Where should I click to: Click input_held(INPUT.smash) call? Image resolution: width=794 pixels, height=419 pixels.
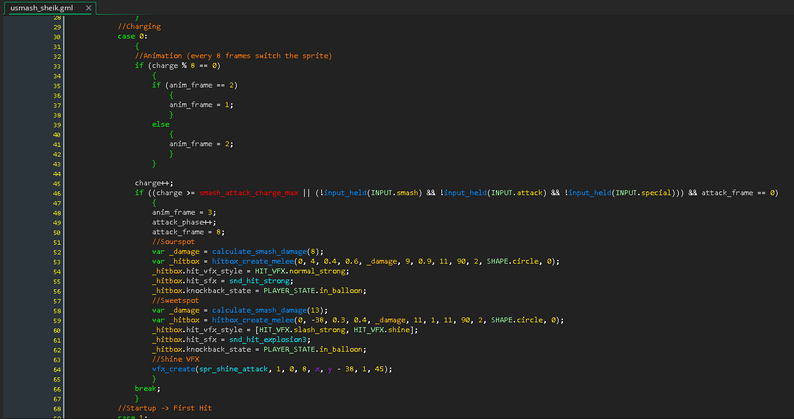[x=372, y=193]
